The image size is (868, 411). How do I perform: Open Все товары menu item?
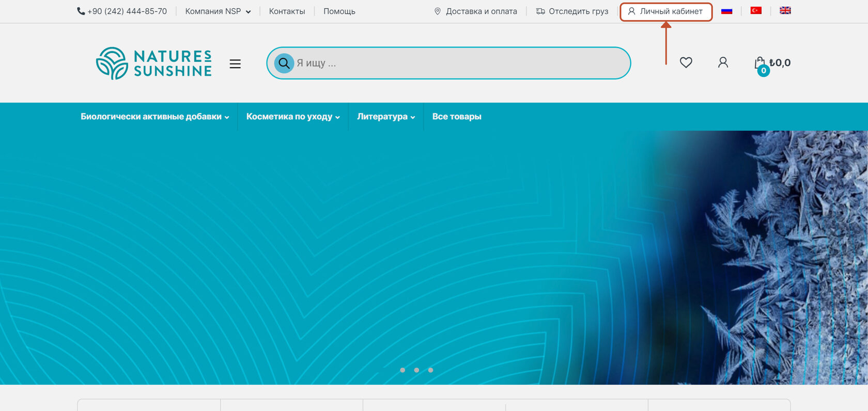click(x=457, y=117)
